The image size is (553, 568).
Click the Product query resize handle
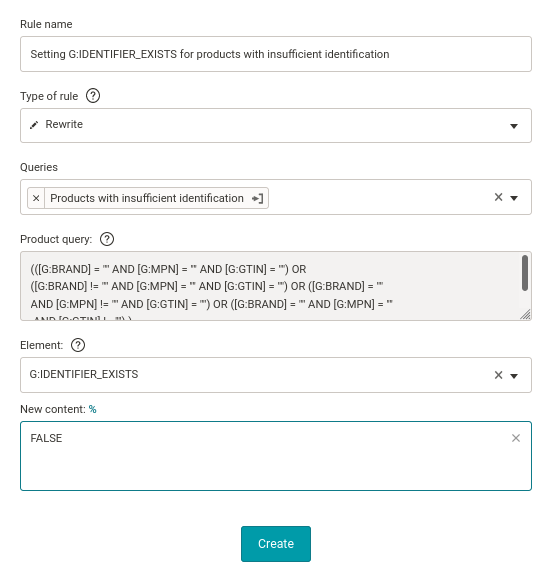tap(525, 314)
